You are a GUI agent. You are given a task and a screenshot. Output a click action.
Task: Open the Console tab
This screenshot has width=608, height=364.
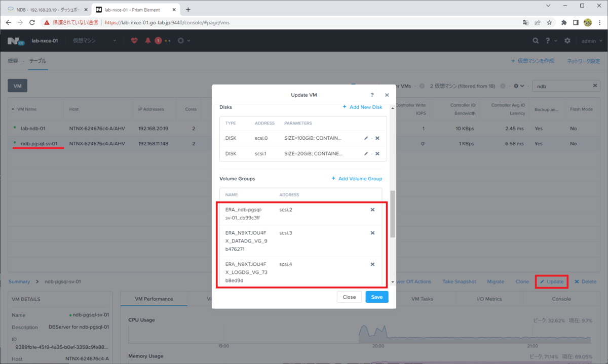561,299
